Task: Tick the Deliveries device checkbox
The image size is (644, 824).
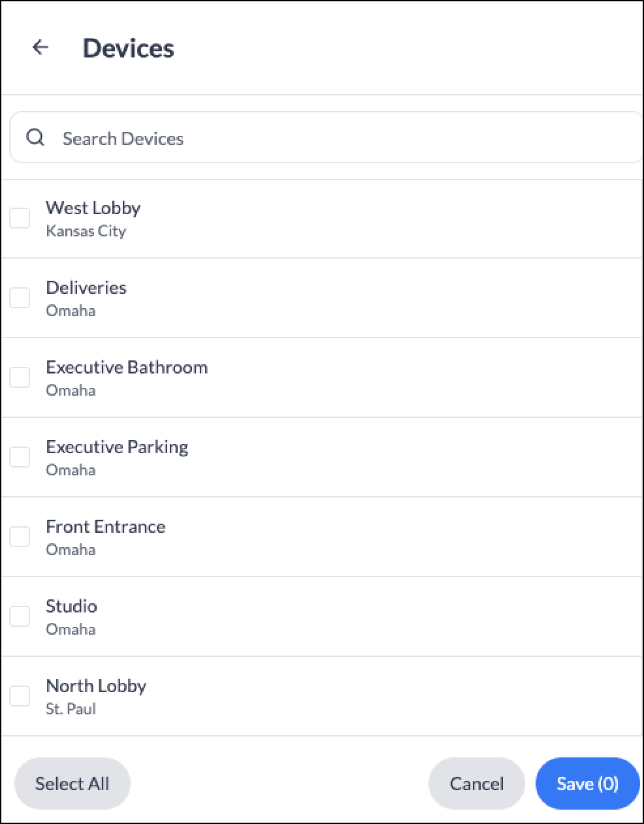Action: [x=20, y=298]
